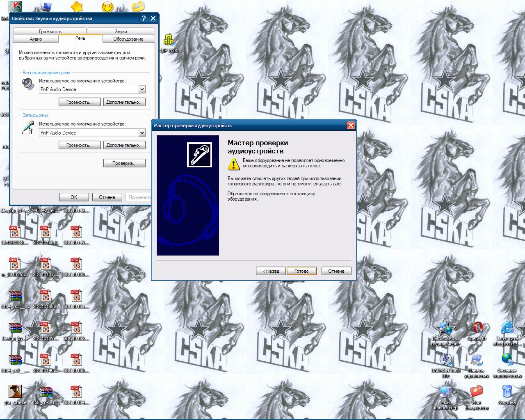Image resolution: width=525 pixels, height=420 pixels.
Task: Select the SDC10140 JPG file icon
Action: point(46,360)
